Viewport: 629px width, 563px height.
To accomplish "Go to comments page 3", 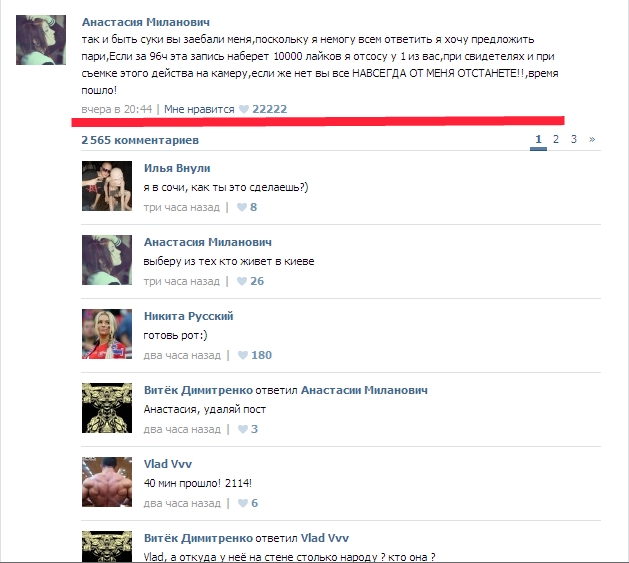I will (574, 139).
